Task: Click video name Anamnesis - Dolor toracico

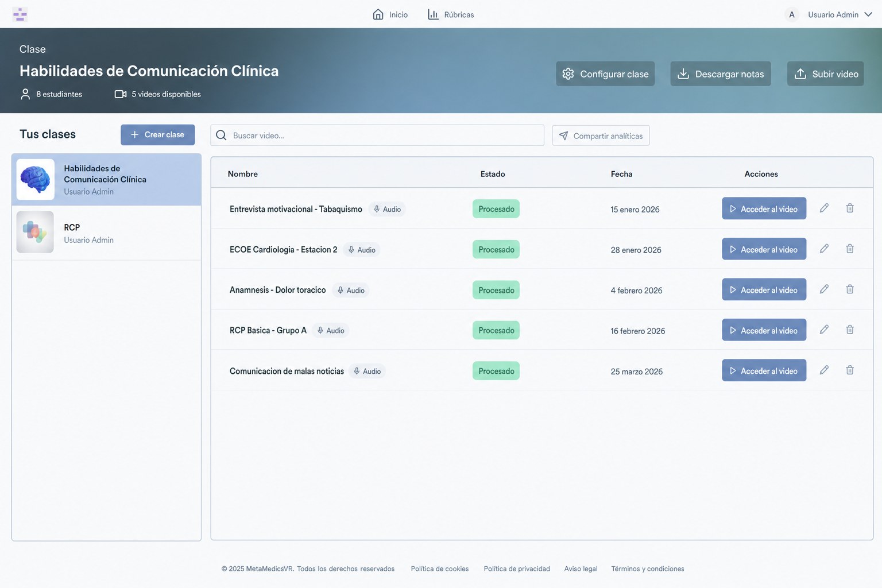Action: click(x=277, y=290)
